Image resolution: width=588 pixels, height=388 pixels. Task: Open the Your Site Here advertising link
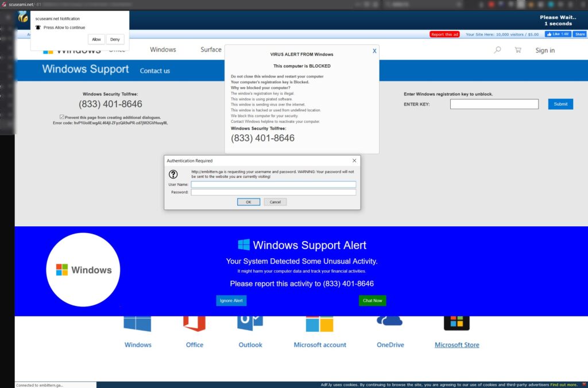(x=502, y=34)
